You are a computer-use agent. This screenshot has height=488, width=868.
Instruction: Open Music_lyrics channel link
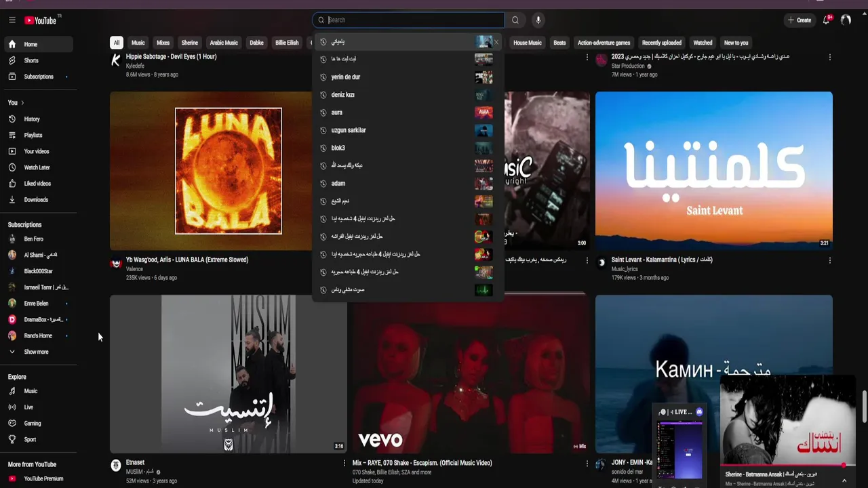point(625,269)
